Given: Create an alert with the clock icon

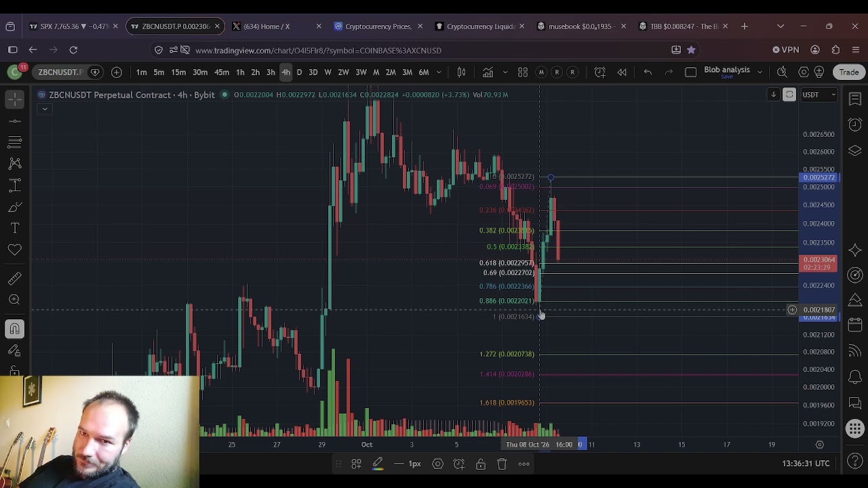Looking at the screenshot, I should 599,72.
